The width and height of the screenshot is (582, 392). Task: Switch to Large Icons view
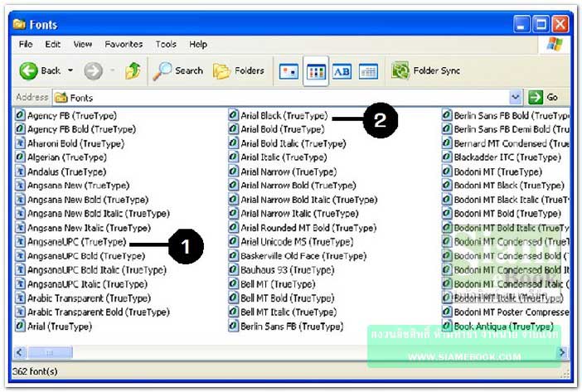(289, 71)
